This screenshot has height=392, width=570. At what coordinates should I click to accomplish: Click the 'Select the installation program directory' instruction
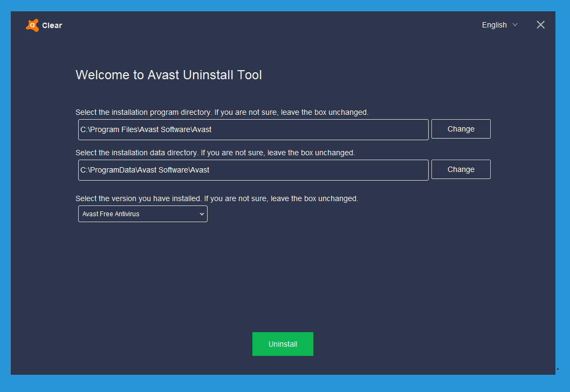tap(222, 112)
